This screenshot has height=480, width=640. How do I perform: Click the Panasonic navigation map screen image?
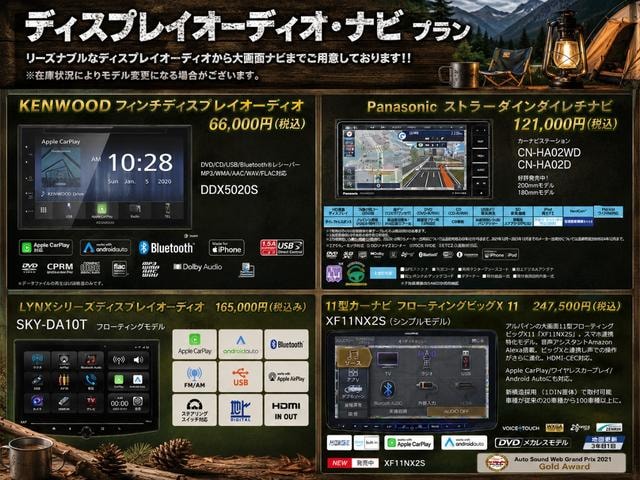coord(413,158)
